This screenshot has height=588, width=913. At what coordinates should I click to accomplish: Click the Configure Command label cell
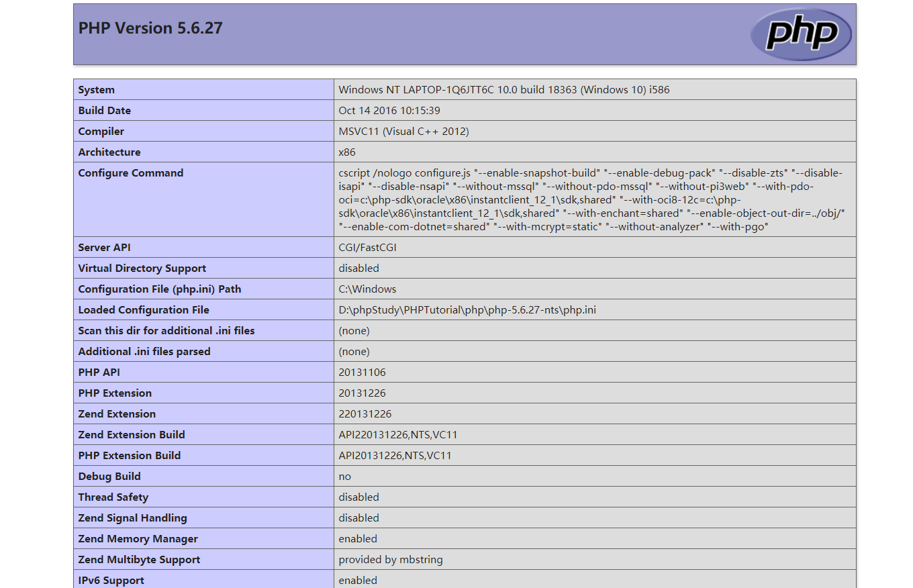click(x=131, y=173)
